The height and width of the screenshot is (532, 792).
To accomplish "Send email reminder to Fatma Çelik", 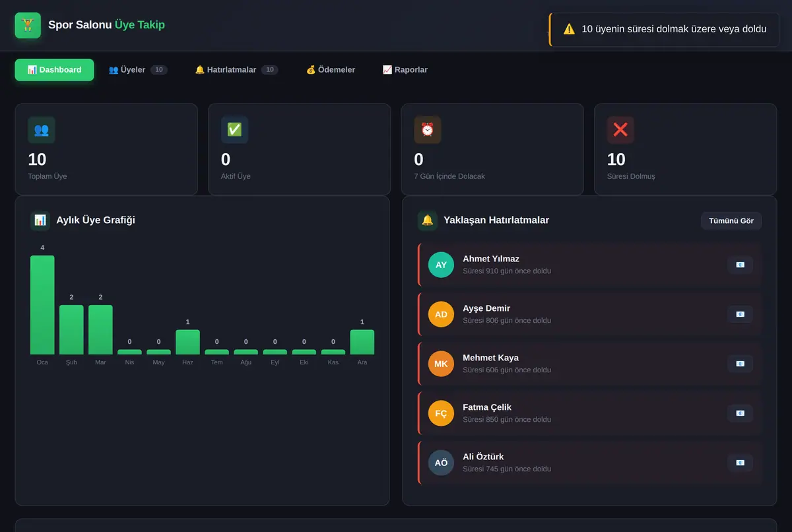I will [740, 413].
